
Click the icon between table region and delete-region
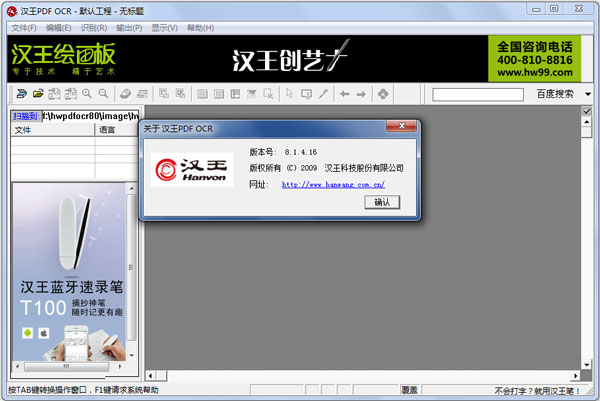251,94
